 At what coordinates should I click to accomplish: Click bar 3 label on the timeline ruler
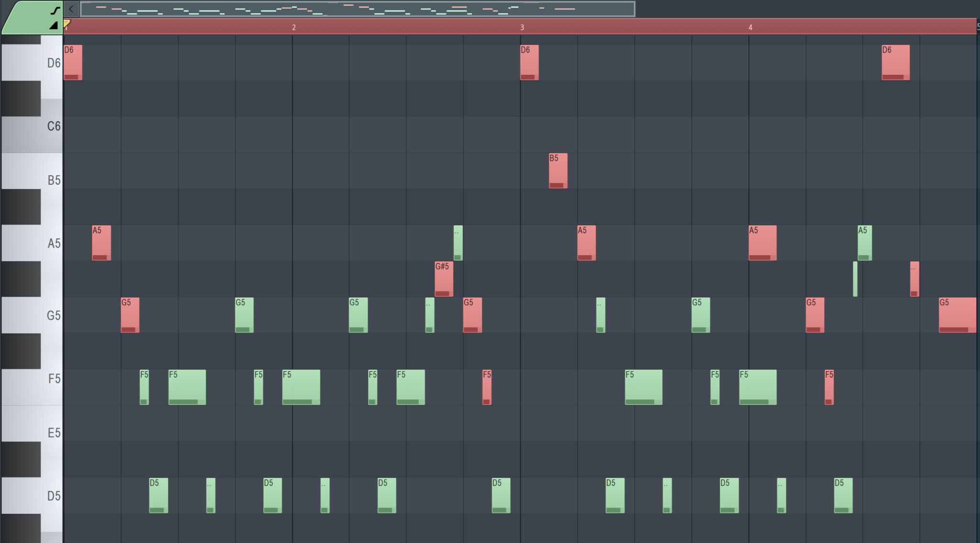click(x=522, y=27)
